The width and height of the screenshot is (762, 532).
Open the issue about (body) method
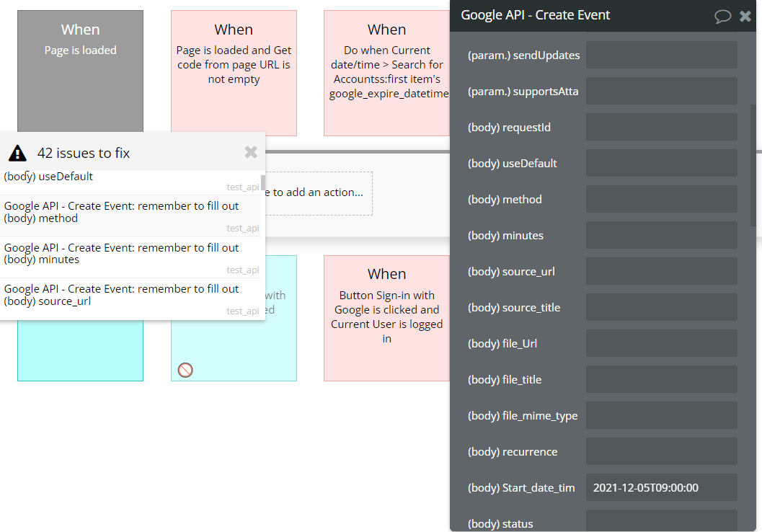point(130,216)
